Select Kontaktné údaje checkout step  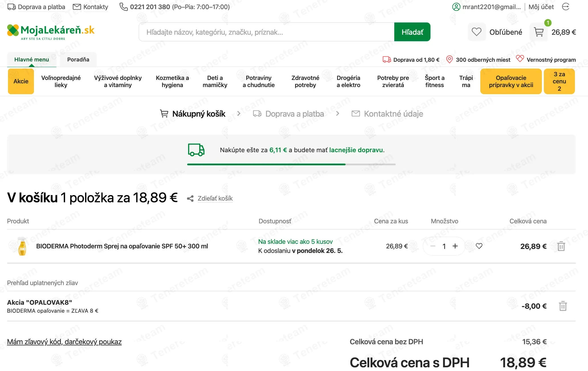pos(387,114)
